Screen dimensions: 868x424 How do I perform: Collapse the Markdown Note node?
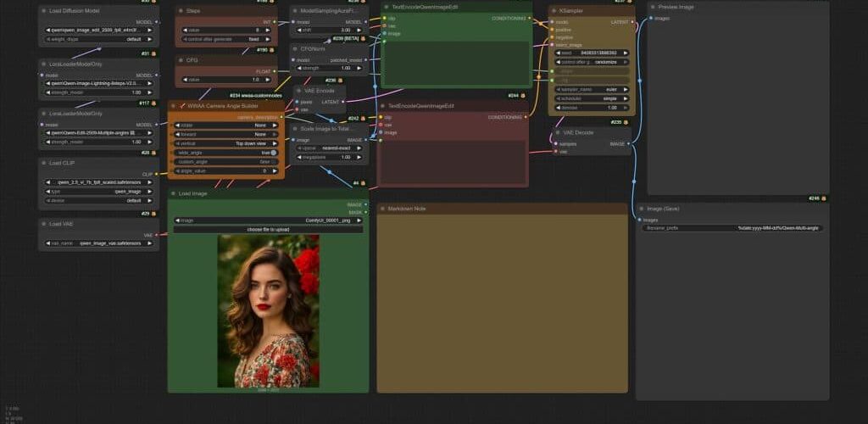[382, 208]
